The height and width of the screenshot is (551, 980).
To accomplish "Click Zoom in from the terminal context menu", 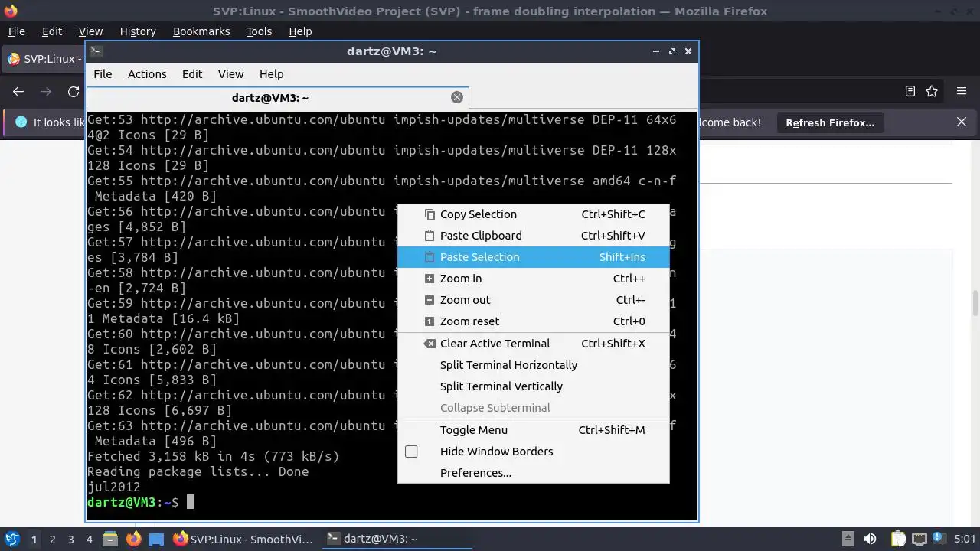I will [x=533, y=279].
